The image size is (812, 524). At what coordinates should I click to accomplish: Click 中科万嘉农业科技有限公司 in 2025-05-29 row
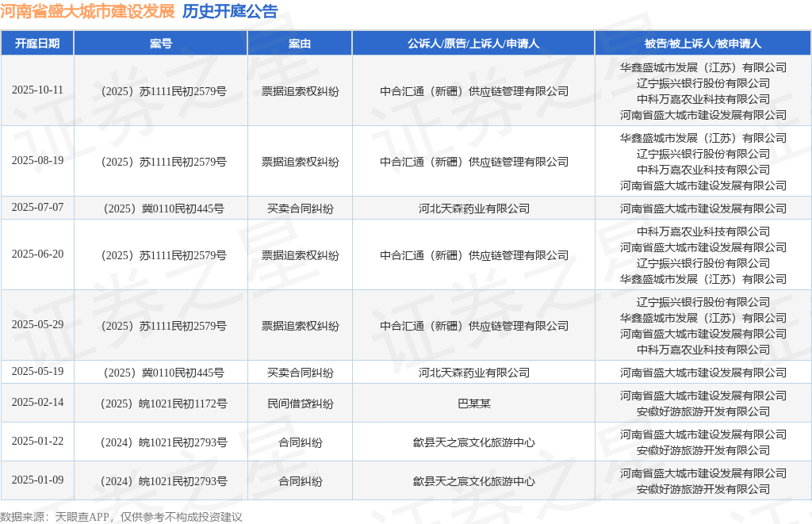(x=703, y=350)
